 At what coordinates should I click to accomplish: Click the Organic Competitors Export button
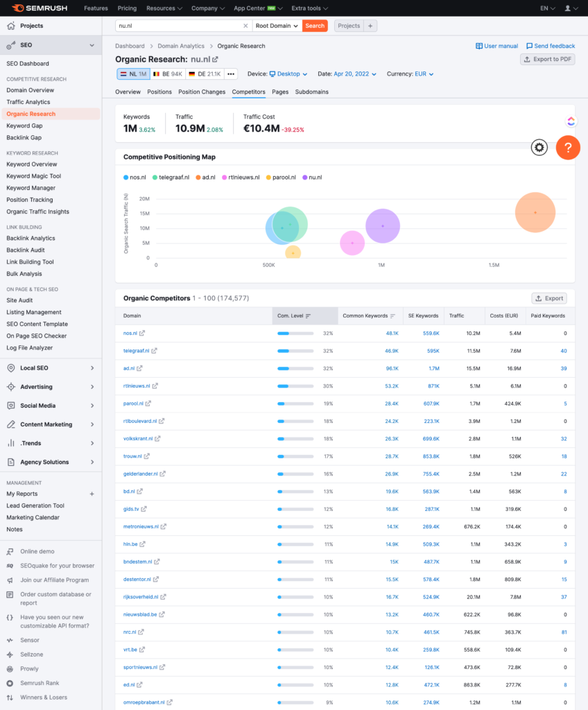[x=549, y=298]
